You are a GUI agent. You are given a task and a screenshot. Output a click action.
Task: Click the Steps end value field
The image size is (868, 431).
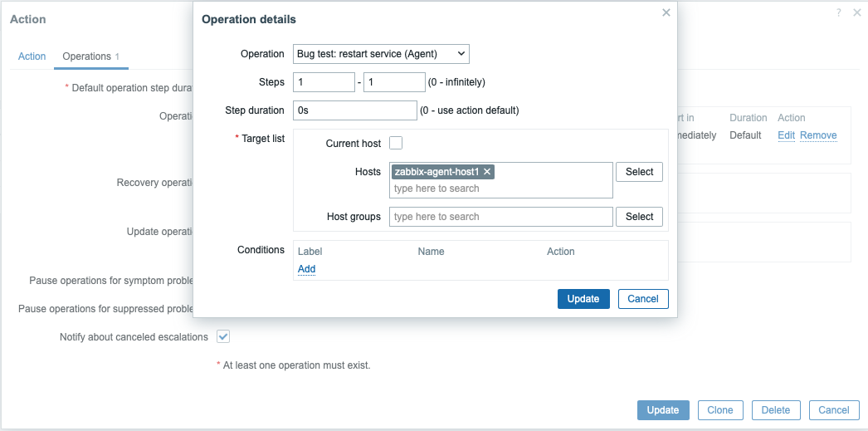coord(394,82)
